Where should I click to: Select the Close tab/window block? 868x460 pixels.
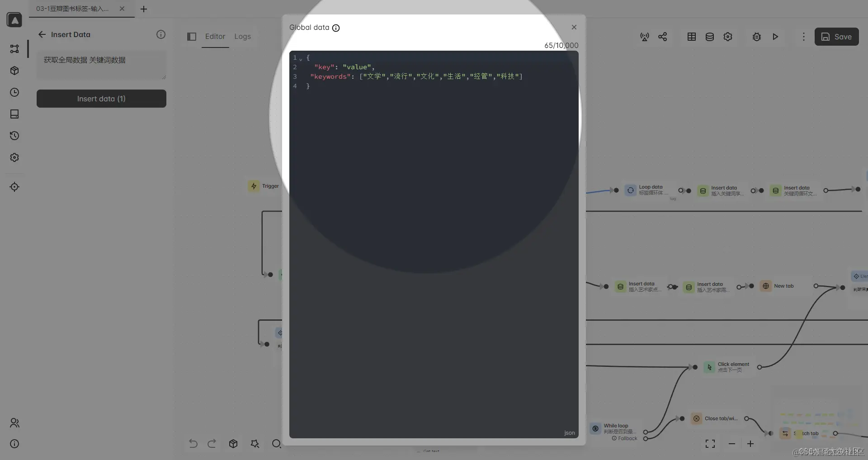(717, 418)
